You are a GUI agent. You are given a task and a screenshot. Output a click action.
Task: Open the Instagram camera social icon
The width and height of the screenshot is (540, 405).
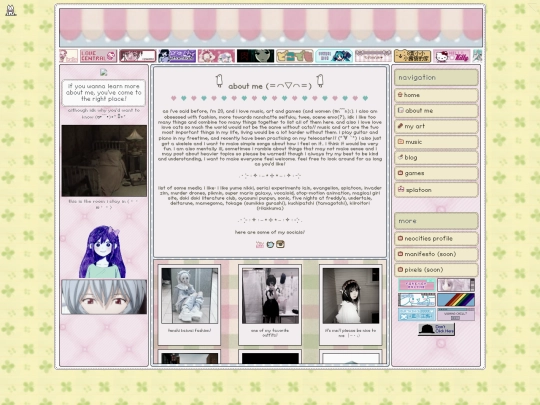pos(280,244)
